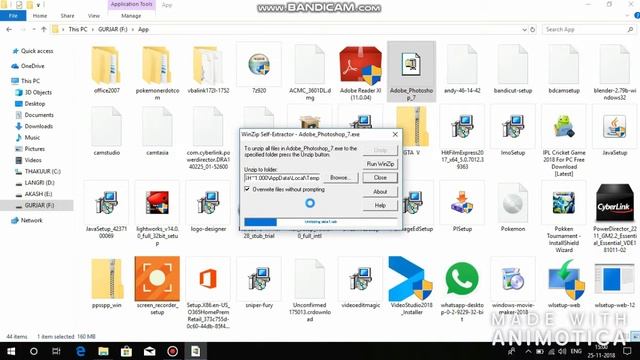Click the Unzip to folder path field
The height and width of the screenshot is (360, 640).
pos(282,178)
